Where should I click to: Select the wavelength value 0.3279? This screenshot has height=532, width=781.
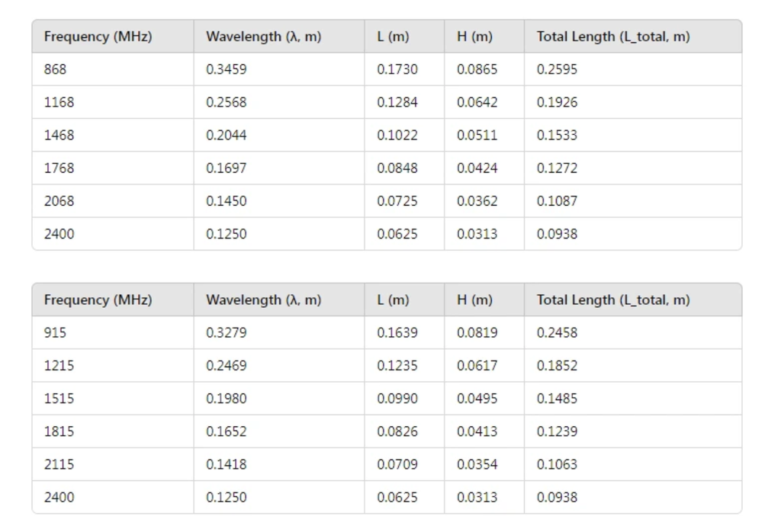[x=227, y=333]
